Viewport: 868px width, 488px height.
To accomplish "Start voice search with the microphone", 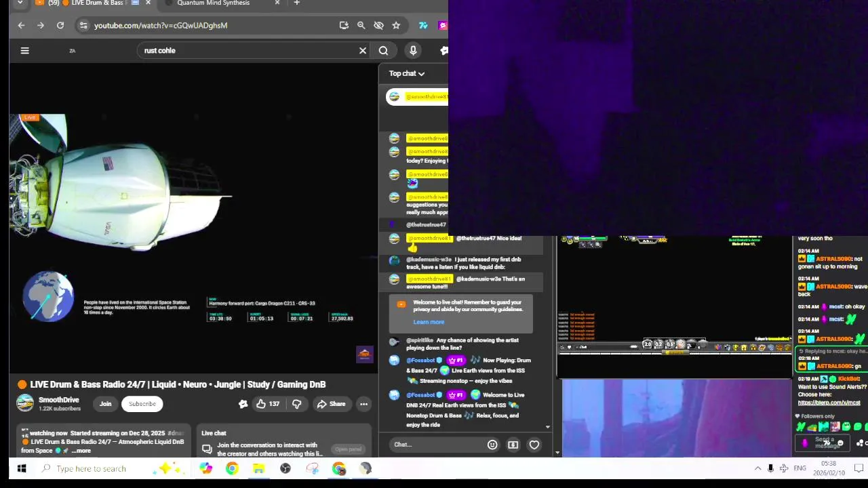I will pyautogui.click(x=413, y=50).
